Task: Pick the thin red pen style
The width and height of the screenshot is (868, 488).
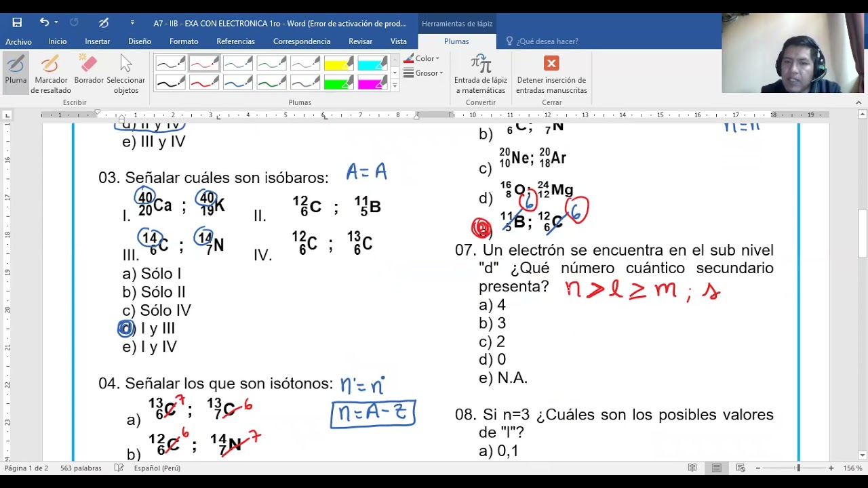Action: coord(204,64)
